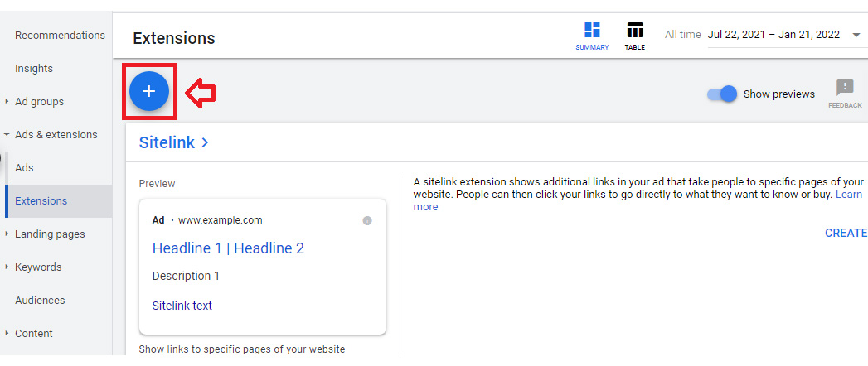Click the Preview label
The image size is (868, 366).
click(158, 184)
